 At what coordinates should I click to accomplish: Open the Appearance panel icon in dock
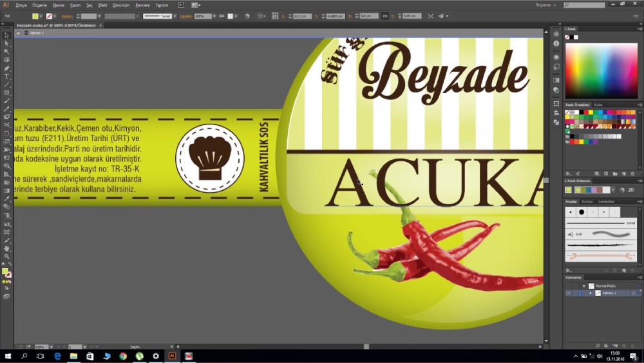pyautogui.click(x=556, y=57)
